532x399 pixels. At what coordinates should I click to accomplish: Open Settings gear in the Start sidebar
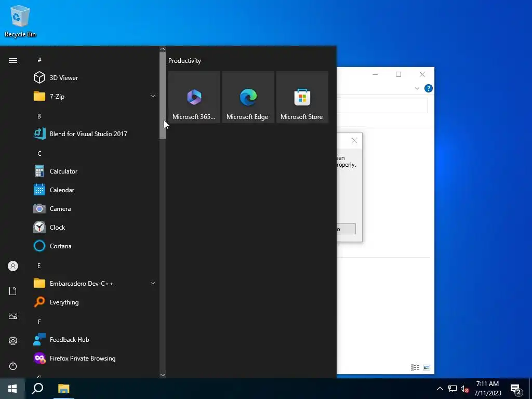coord(13,341)
